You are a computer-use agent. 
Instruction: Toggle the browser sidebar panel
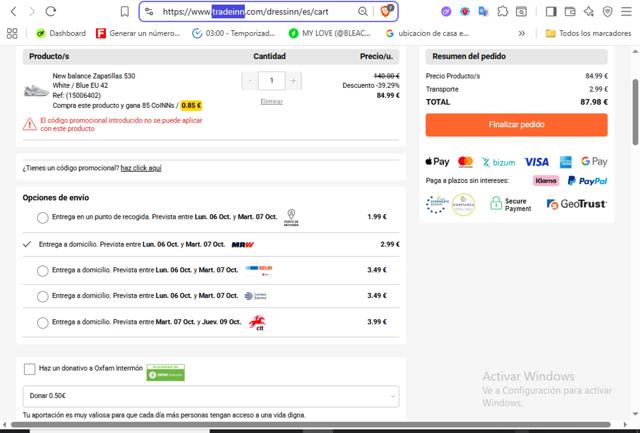(x=551, y=11)
